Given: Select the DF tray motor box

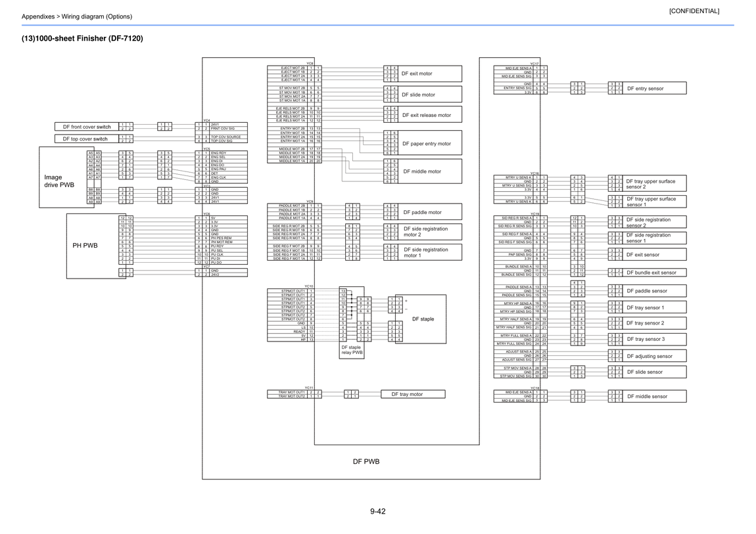Looking at the screenshot, I should (413, 394).
